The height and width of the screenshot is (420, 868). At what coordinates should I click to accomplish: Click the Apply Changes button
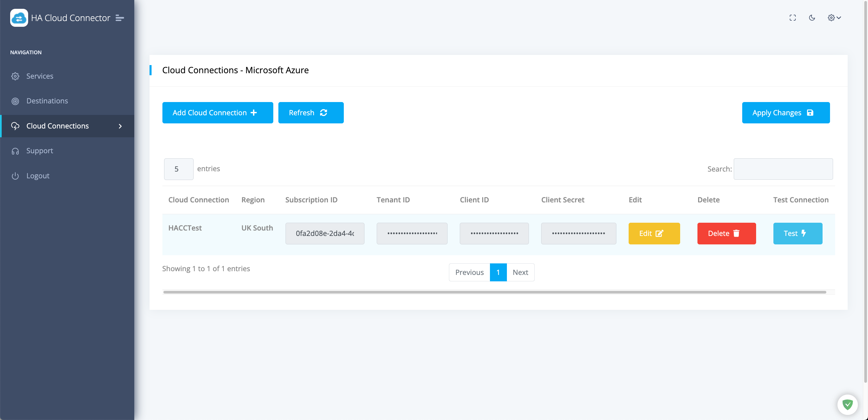point(786,113)
